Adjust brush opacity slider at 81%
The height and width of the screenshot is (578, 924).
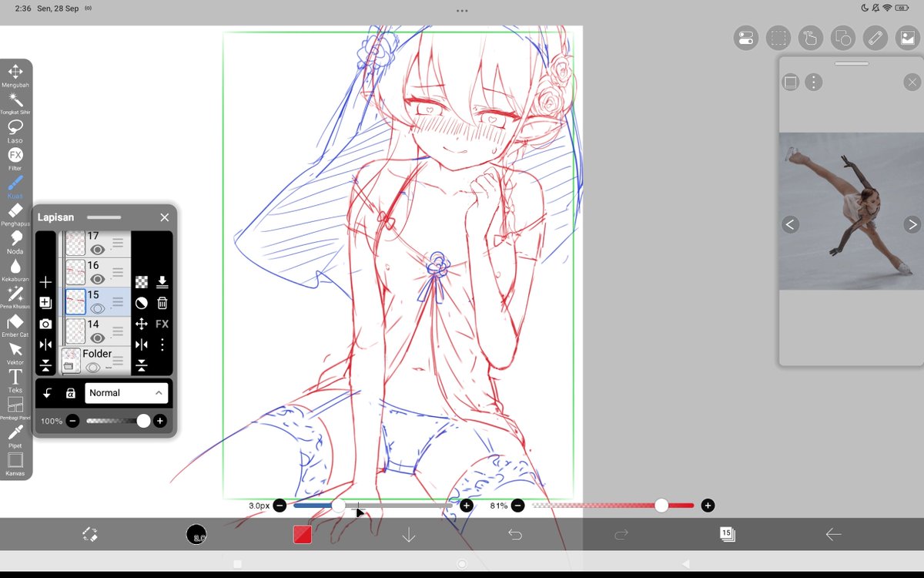coord(612,506)
